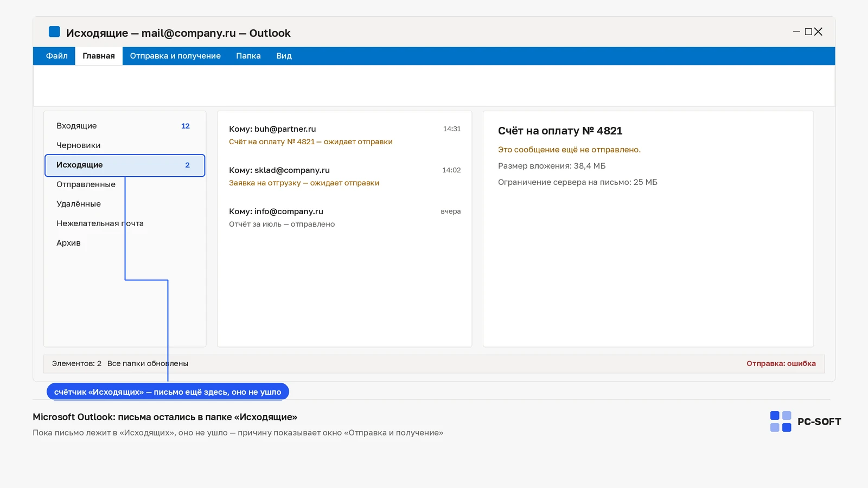Viewport: 868px width, 488px height.
Task: Click the 14:31 message timestamp
Action: click(x=452, y=129)
